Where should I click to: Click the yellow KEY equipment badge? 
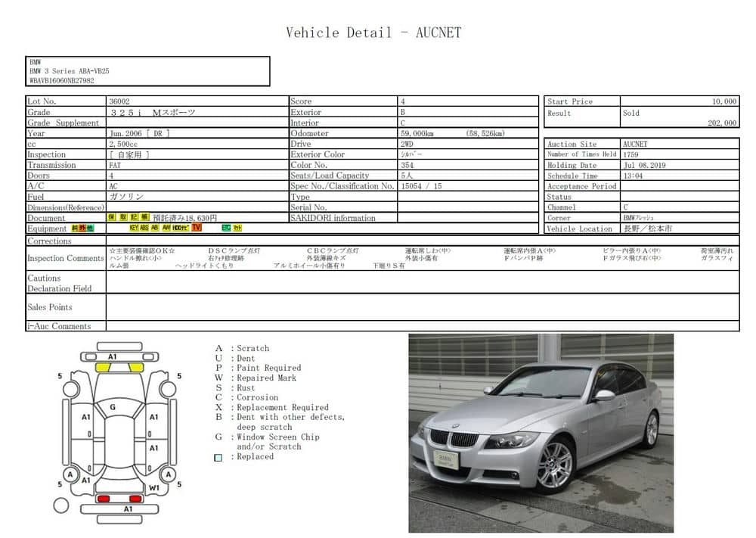tap(134, 228)
